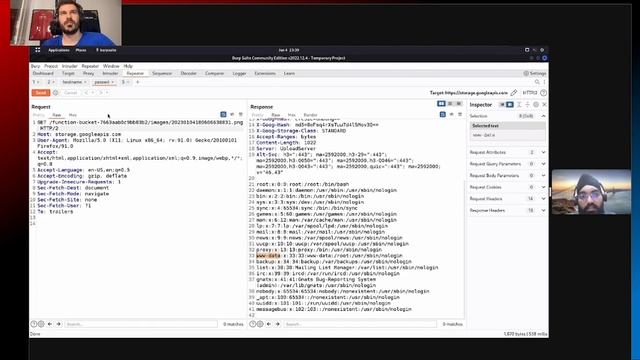Switch to the Comparer tab
Image resolution: width=640 pixels, height=360 pixels.
point(215,73)
